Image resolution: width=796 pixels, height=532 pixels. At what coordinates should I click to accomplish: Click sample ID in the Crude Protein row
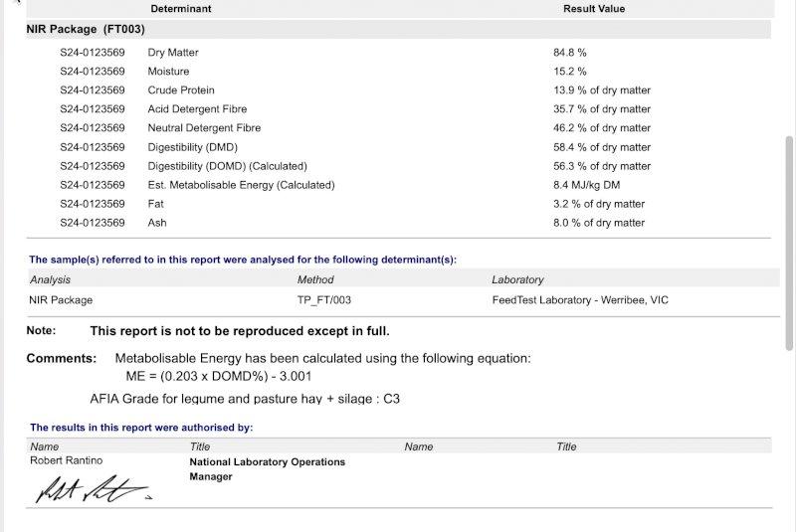93,89
